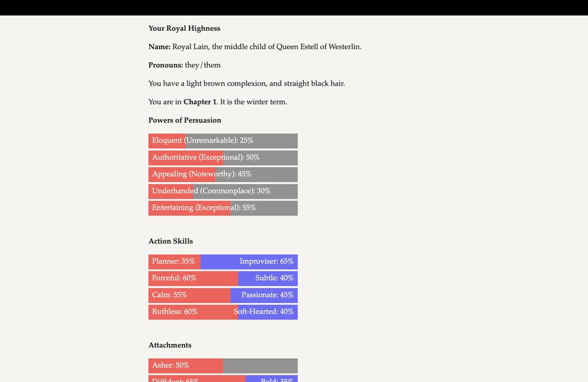The height and width of the screenshot is (382, 588).
Task: Click the Pronouns they/them line
Action: point(185,65)
